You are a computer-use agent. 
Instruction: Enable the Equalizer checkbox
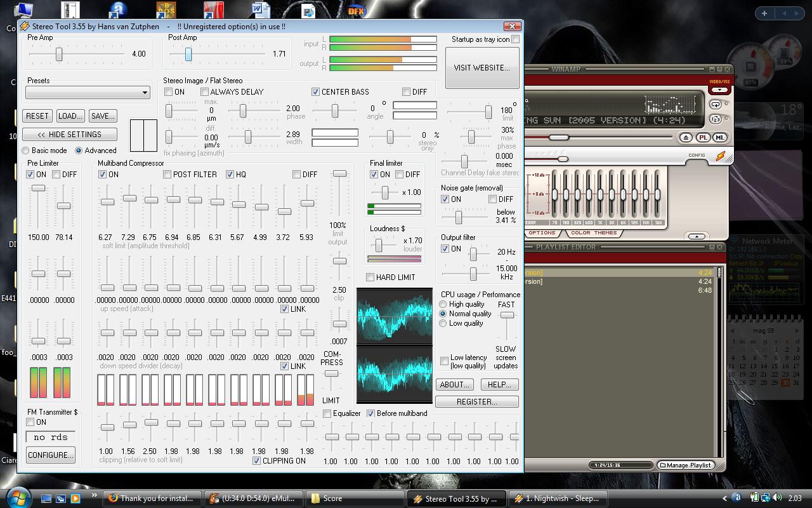pos(327,413)
